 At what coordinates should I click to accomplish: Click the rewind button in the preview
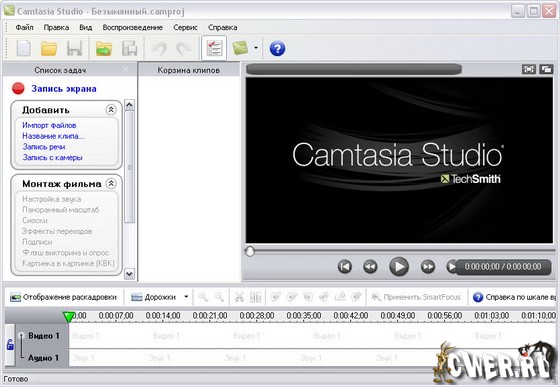click(370, 266)
